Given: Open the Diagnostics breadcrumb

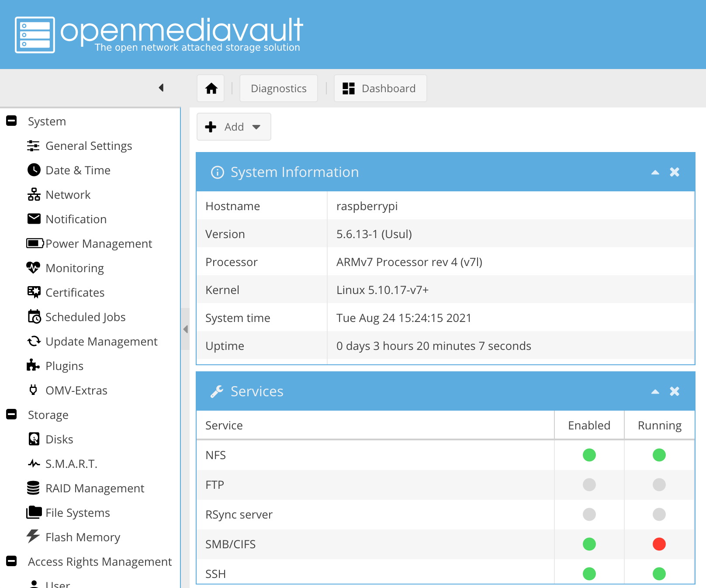Looking at the screenshot, I should pyautogui.click(x=278, y=88).
